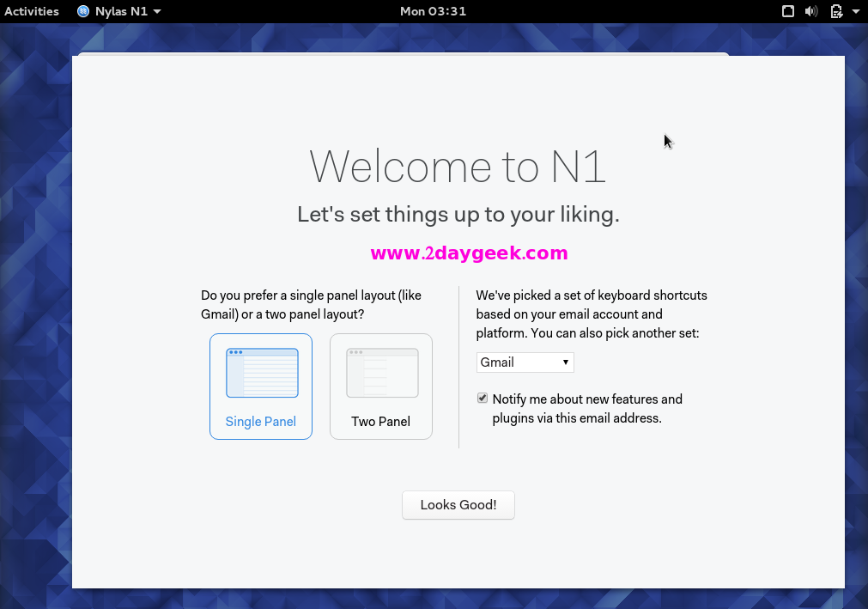This screenshot has height=609, width=868.
Task: Open the Nylas N1 application menu
Action: coord(119,11)
